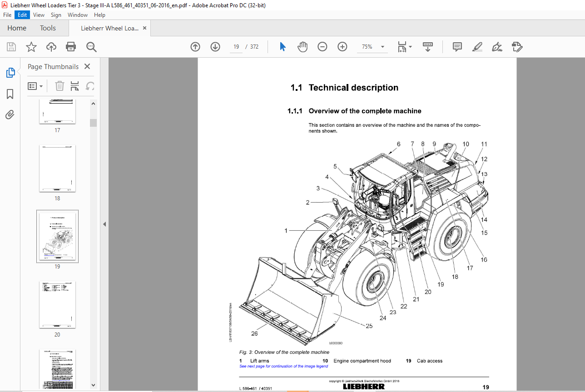The image size is (585, 392).
Task: Open the File menu
Action: pos(7,15)
